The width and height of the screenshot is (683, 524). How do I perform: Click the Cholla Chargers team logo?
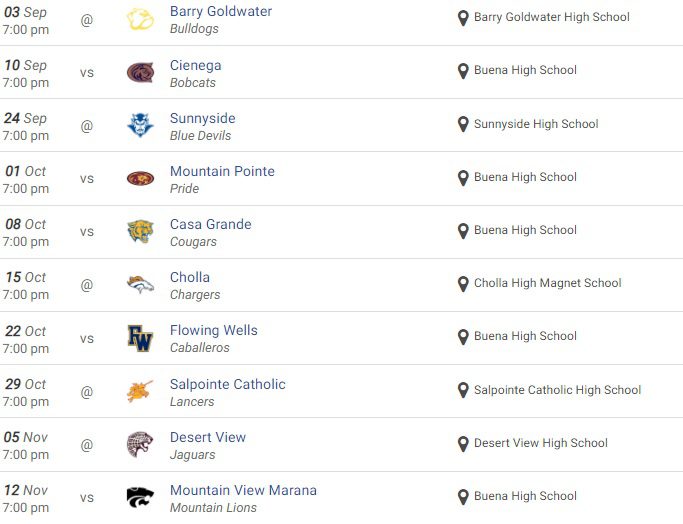coord(141,284)
